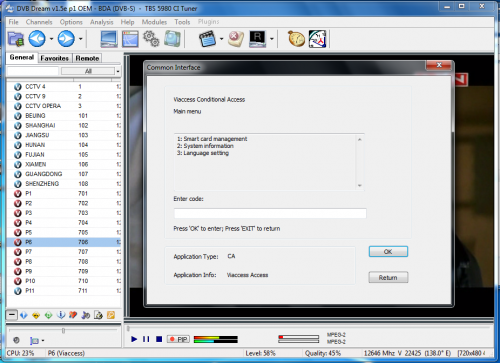Click the blue diamond filter icon
This screenshot has height=363, width=500.
click(x=24, y=315)
